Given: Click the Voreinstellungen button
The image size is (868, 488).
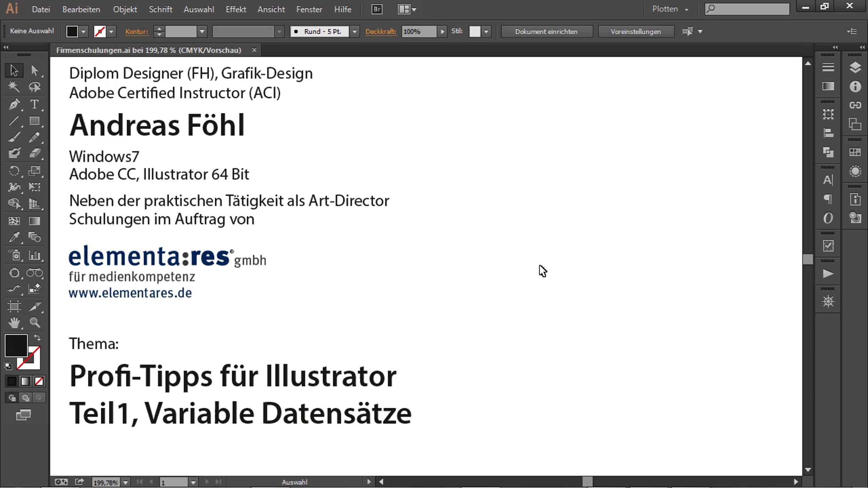Looking at the screenshot, I should tap(636, 31).
